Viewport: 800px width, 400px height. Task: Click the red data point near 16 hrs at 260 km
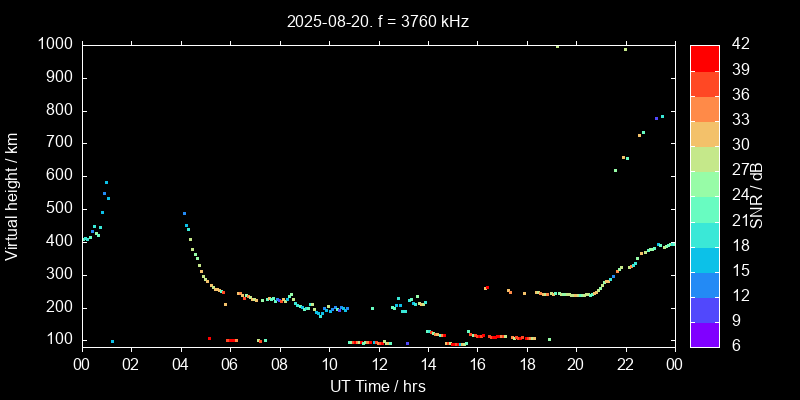click(x=486, y=288)
